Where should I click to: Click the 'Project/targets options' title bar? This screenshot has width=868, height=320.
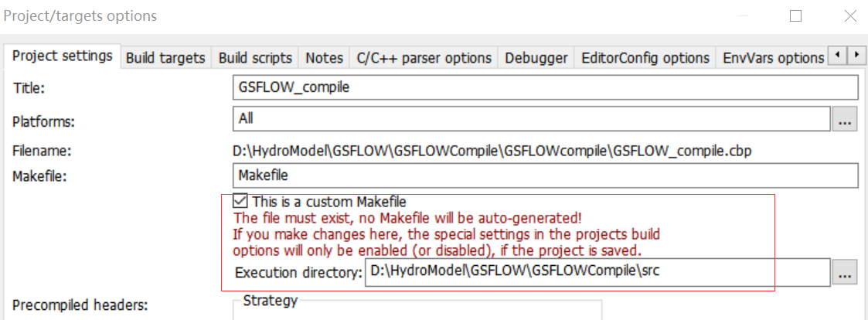click(x=309, y=15)
